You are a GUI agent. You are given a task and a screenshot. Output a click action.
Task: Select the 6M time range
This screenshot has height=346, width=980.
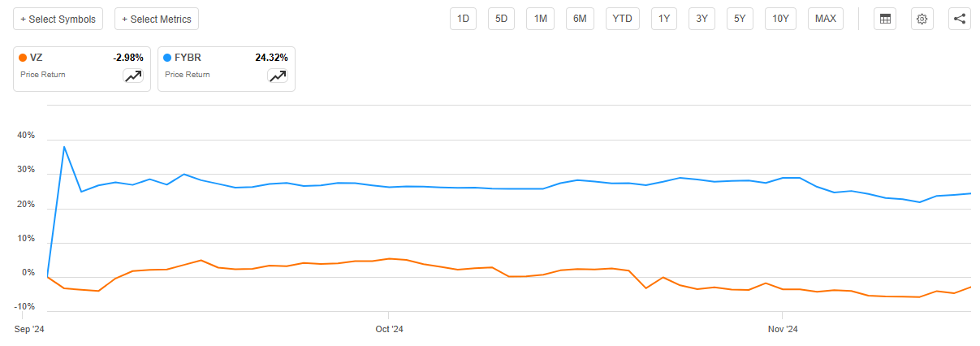pyautogui.click(x=580, y=19)
